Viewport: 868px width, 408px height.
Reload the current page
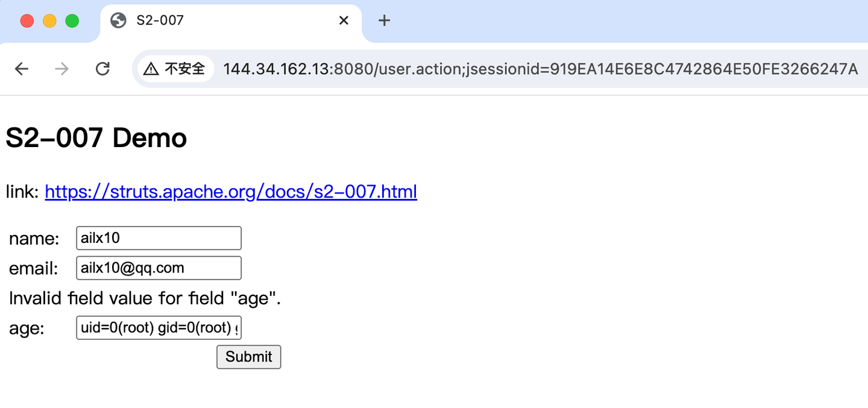coord(102,69)
